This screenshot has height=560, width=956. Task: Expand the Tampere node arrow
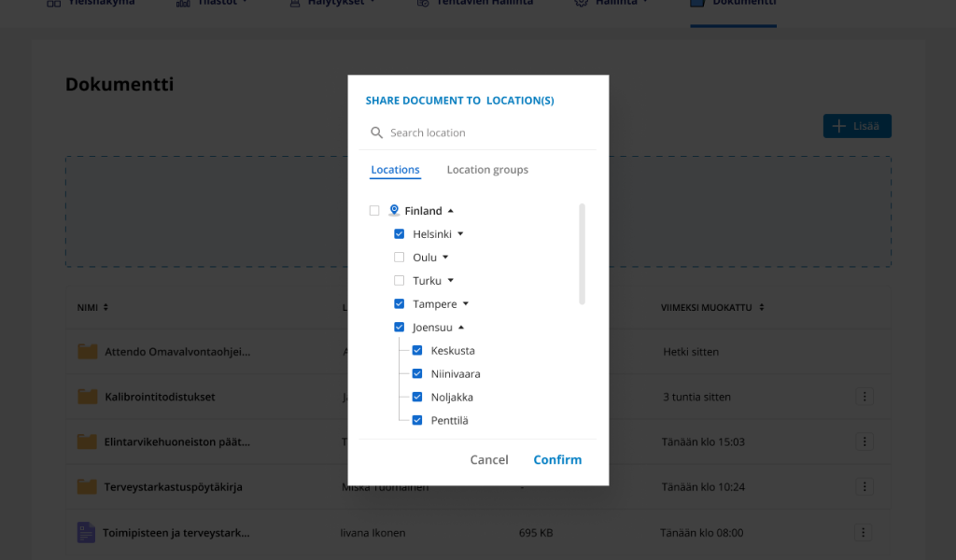click(465, 303)
